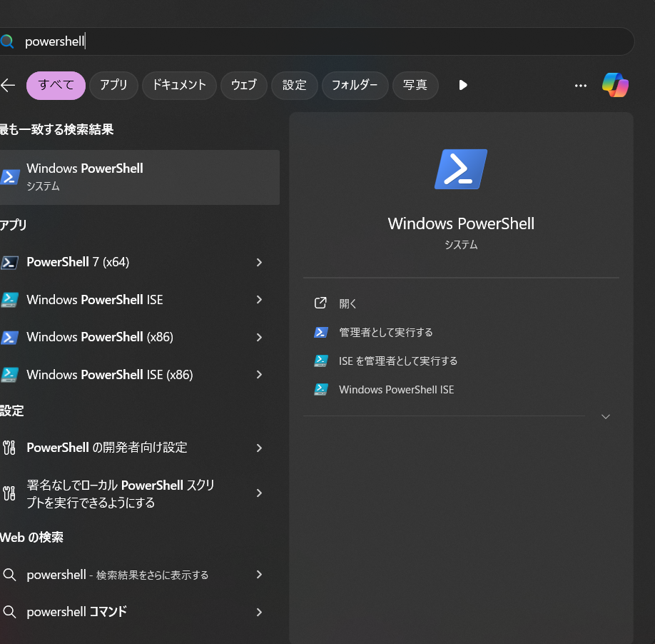Click settings icon beside PowerShell の開発者向け設定

[x=9, y=448]
